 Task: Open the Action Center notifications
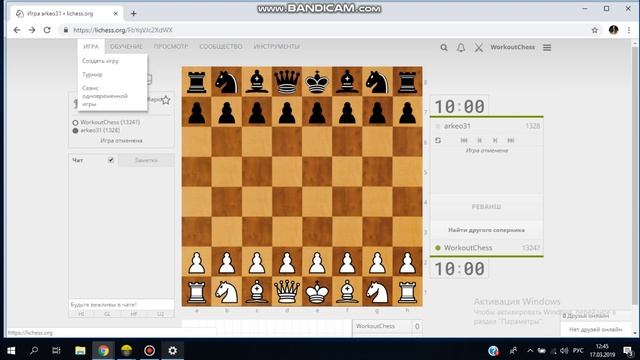click(x=628, y=351)
